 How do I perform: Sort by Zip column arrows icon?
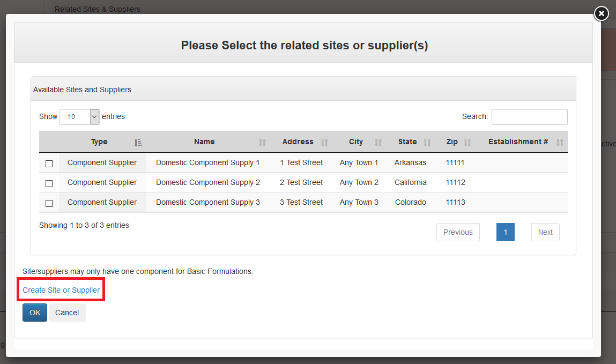click(467, 143)
